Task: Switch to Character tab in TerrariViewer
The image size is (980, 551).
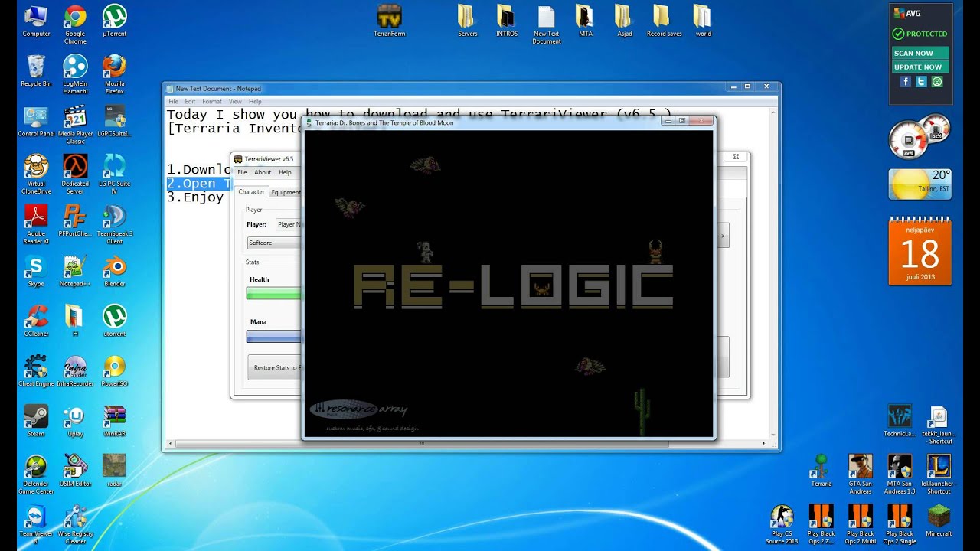Action: pyautogui.click(x=251, y=192)
